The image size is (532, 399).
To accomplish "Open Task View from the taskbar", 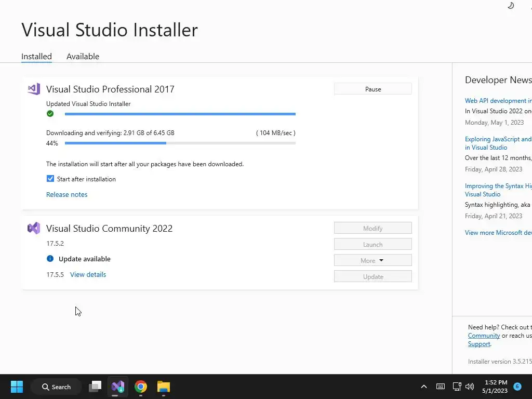I will coord(95,387).
